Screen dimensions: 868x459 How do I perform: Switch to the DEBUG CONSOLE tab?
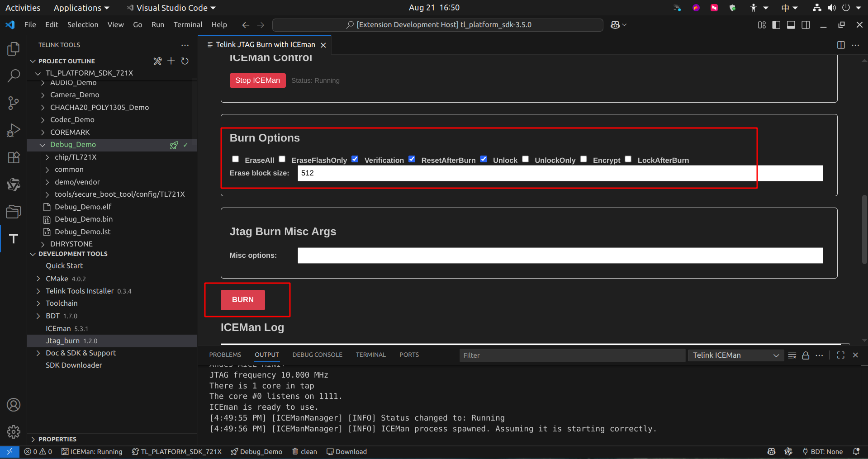(x=317, y=355)
